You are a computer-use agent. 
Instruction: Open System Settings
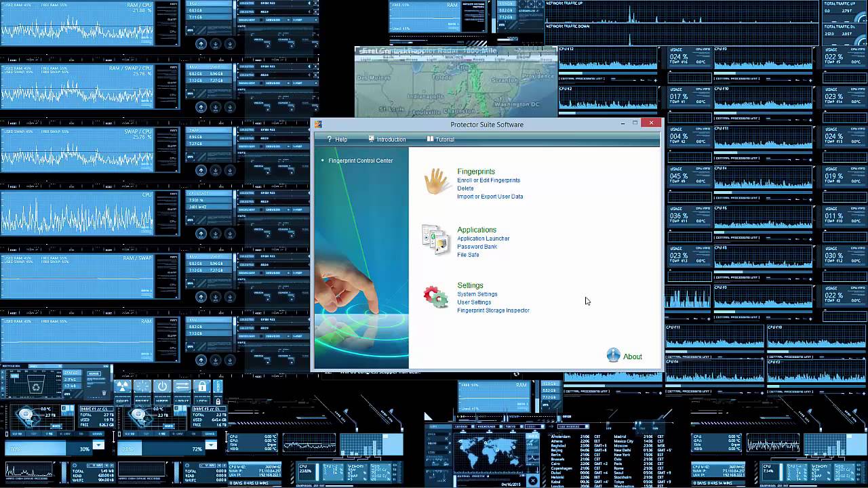[477, 294]
